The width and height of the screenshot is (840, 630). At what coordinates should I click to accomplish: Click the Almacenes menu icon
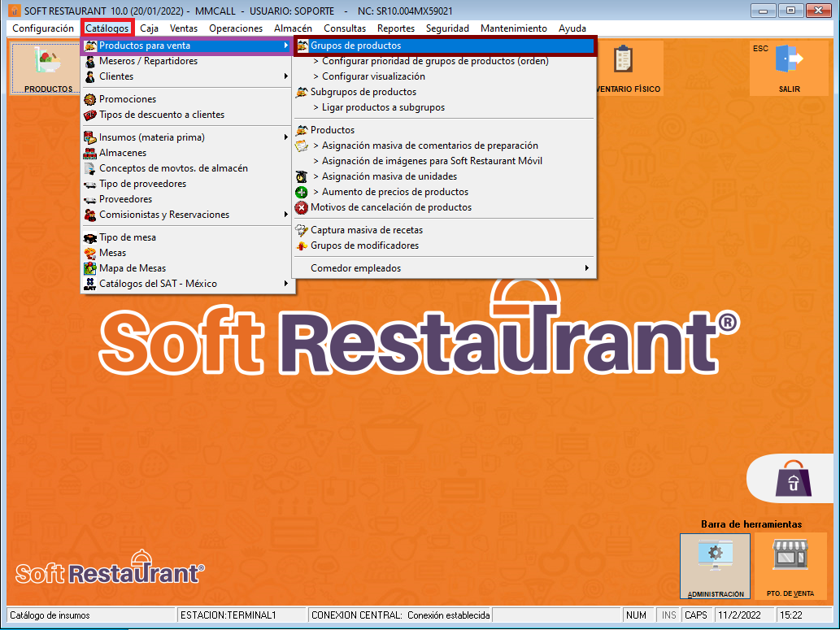[90, 153]
